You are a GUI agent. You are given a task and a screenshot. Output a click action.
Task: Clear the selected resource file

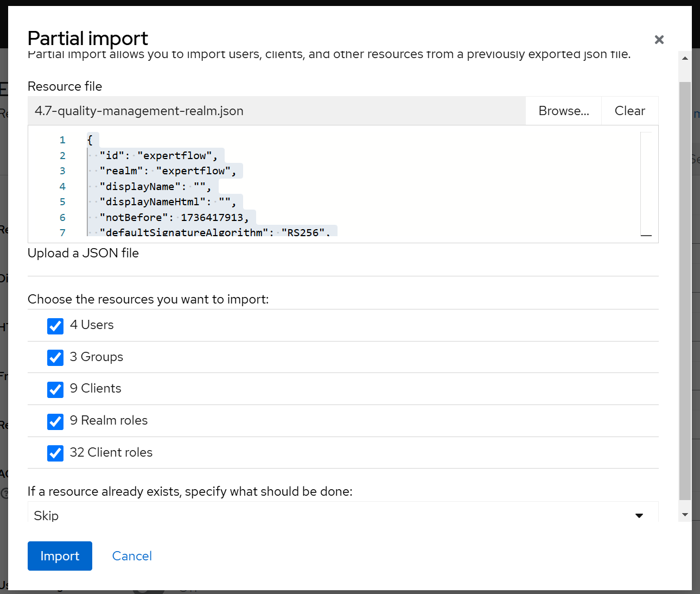(629, 111)
